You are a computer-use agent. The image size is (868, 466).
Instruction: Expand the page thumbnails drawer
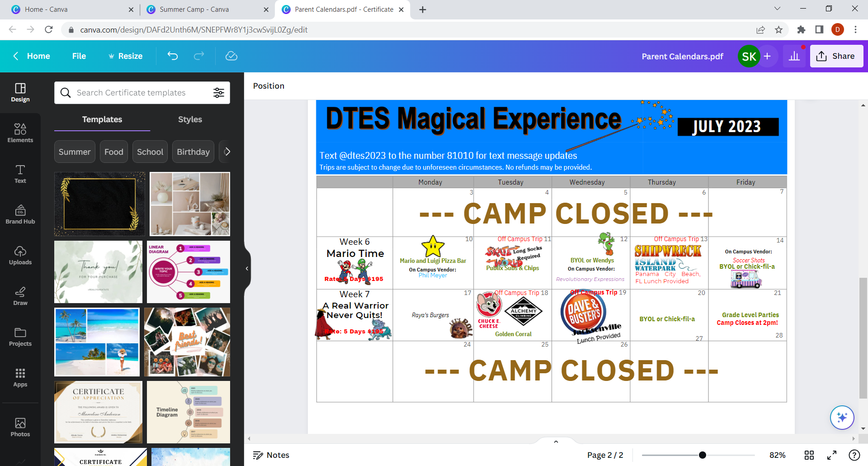pyautogui.click(x=556, y=442)
